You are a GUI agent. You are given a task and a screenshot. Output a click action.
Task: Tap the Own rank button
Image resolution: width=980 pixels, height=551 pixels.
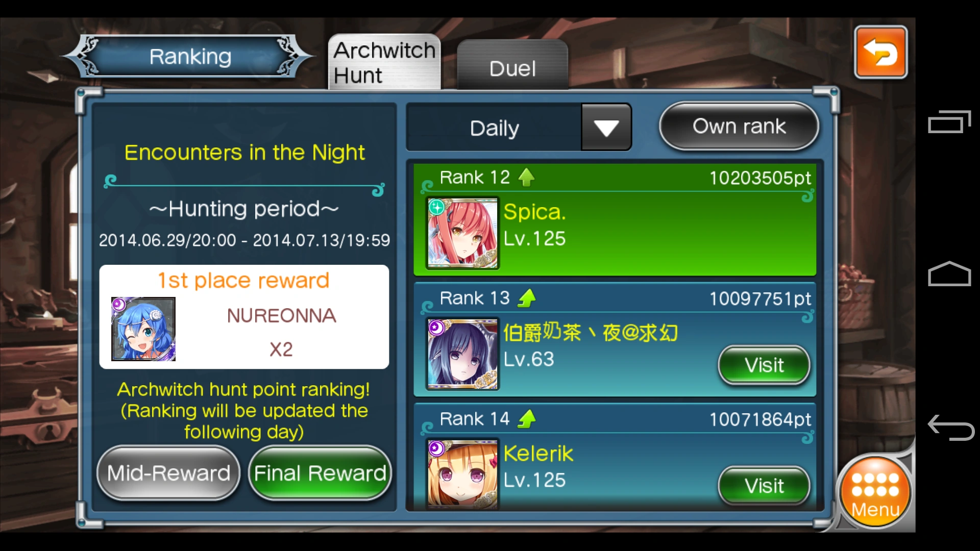pyautogui.click(x=739, y=127)
